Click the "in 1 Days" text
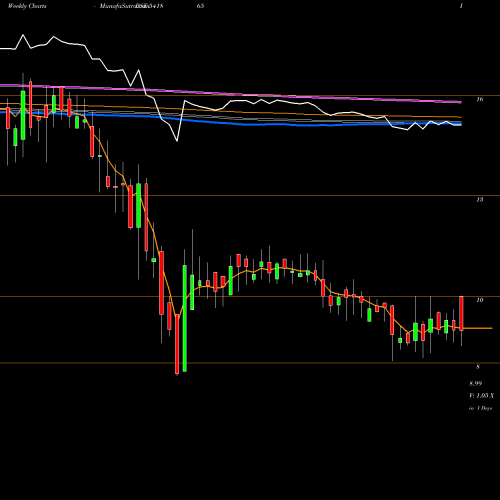 pos(480,408)
